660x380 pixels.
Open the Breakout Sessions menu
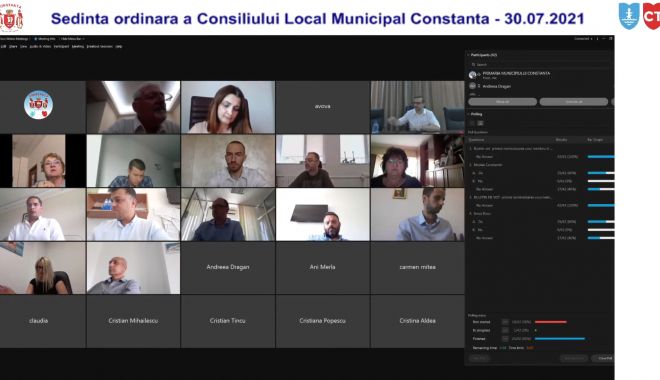[100, 47]
